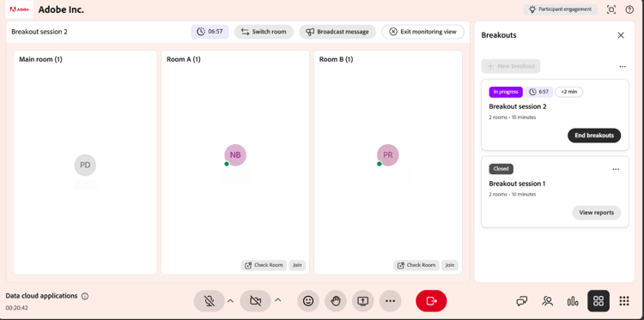Viewport: 644px width, 320px height.
Task: Click the New breakout button
Action: click(511, 66)
